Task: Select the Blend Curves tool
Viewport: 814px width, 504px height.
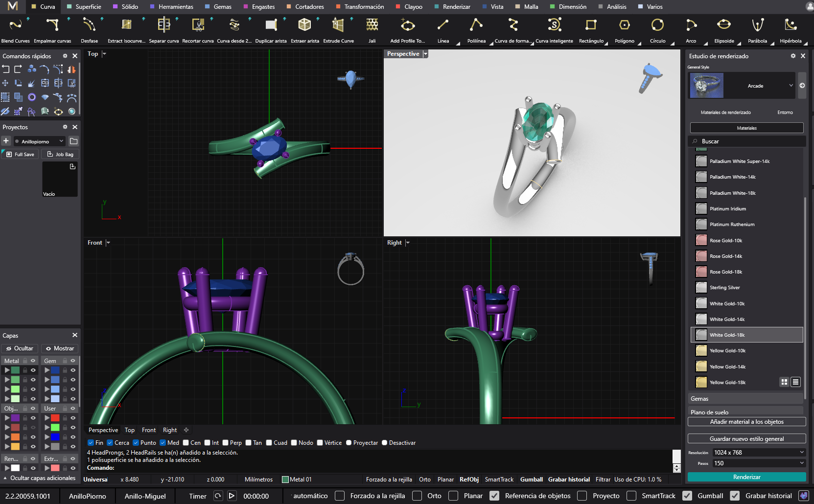Action: [x=15, y=25]
